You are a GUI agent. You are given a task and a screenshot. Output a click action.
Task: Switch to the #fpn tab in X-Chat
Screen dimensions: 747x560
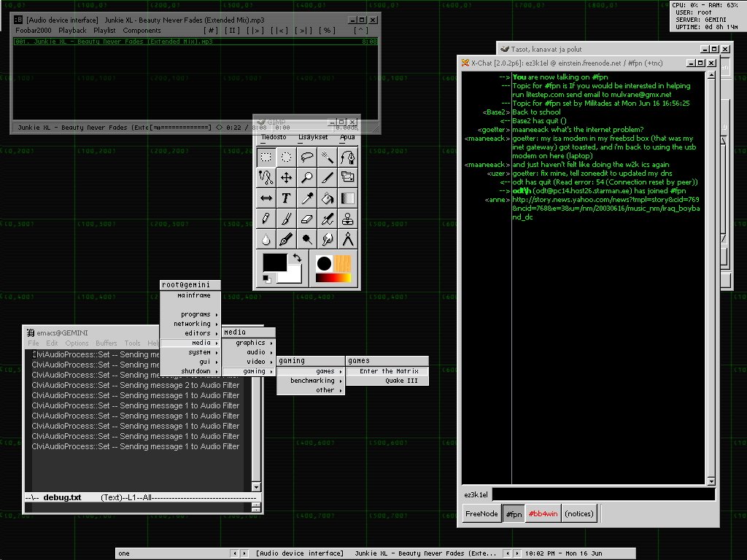point(514,514)
